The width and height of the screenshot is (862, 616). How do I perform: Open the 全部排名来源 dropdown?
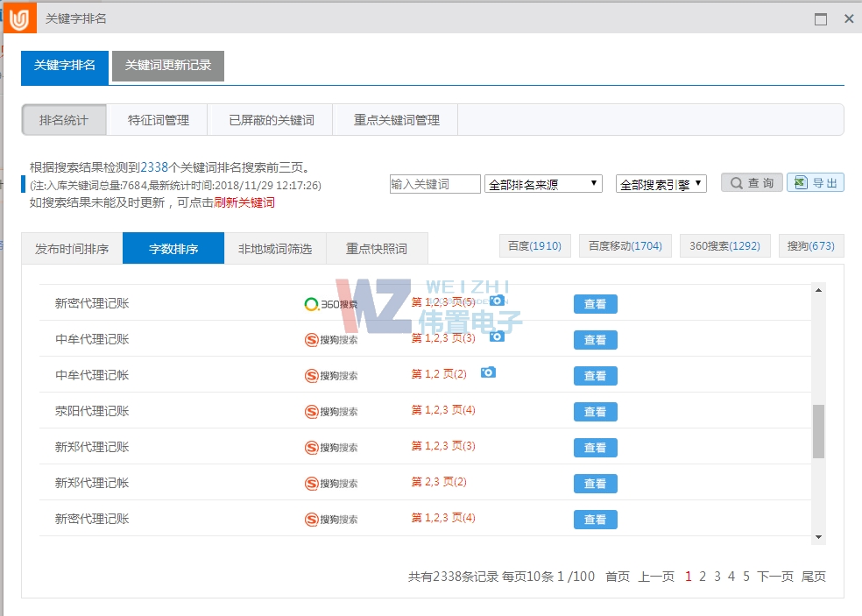tap(543, 183)
